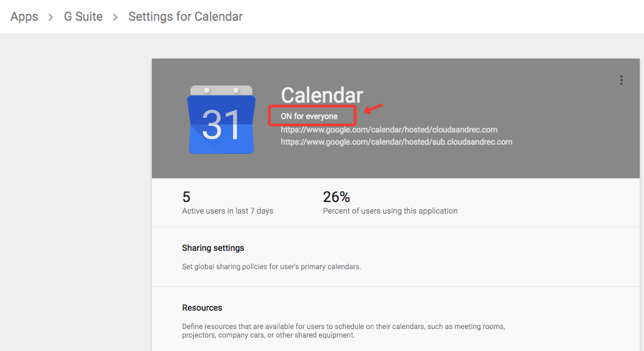This screenshot has height=351, width=644.
Task: Expand the Resources section
Action: (396, 319)
